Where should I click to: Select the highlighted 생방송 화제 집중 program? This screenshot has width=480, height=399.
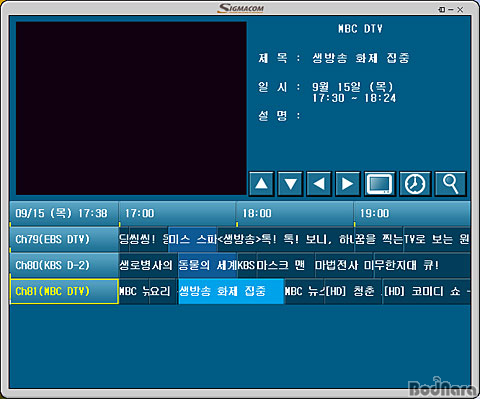pyautogui.click(x=231, y=291)
